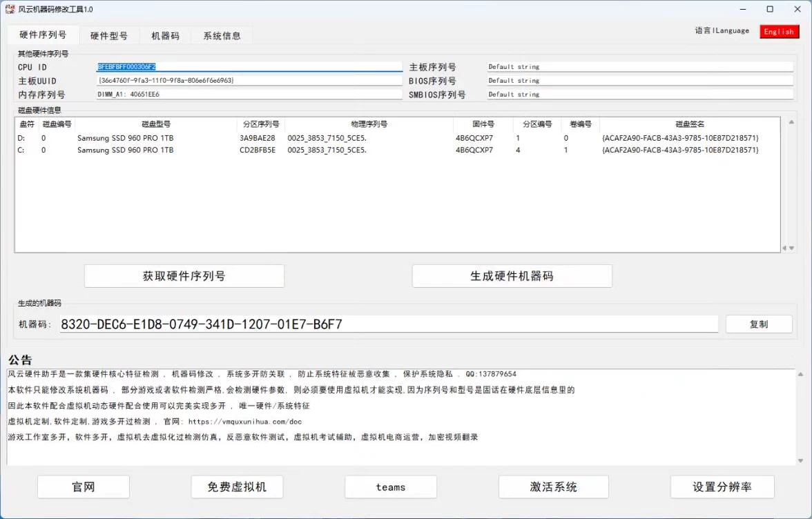The image size is (812, 519).
Task: Select the 硬件序列号 tab
Action: (x=41, y=35)
